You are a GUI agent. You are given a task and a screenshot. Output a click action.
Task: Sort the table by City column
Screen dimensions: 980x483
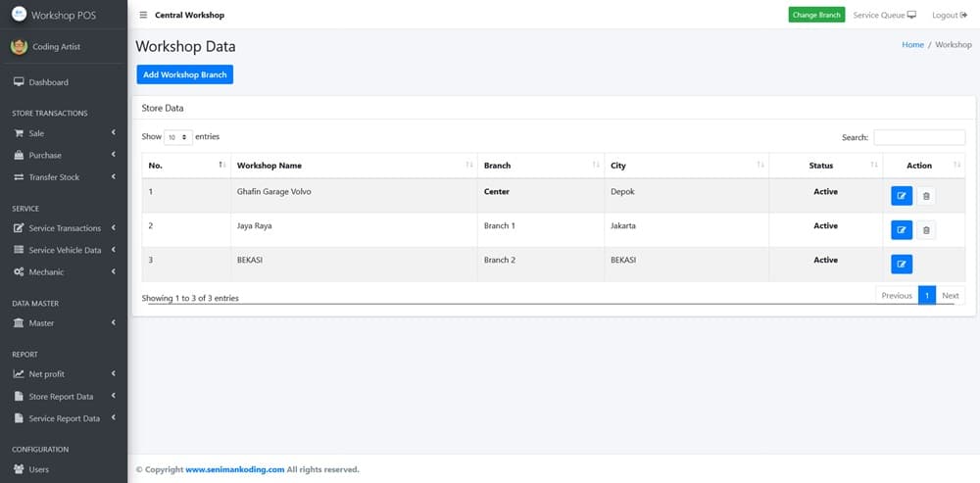point(685,166)
